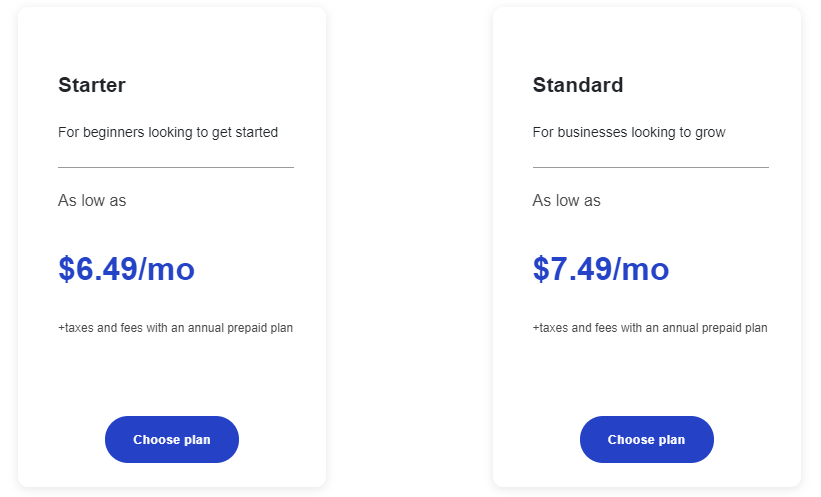This screenshot has width=821, height=497.
Task: Click Choose plan button under Starter
Action: 172,439
